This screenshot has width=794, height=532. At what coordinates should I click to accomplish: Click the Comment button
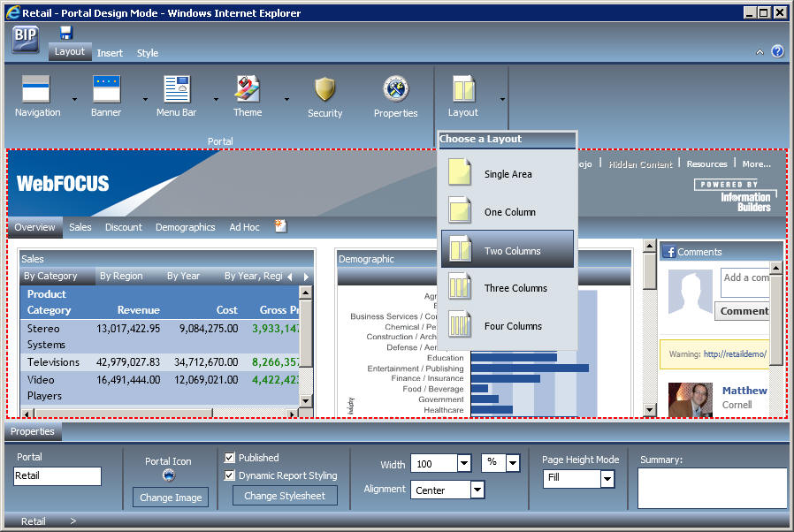point(744,311)
